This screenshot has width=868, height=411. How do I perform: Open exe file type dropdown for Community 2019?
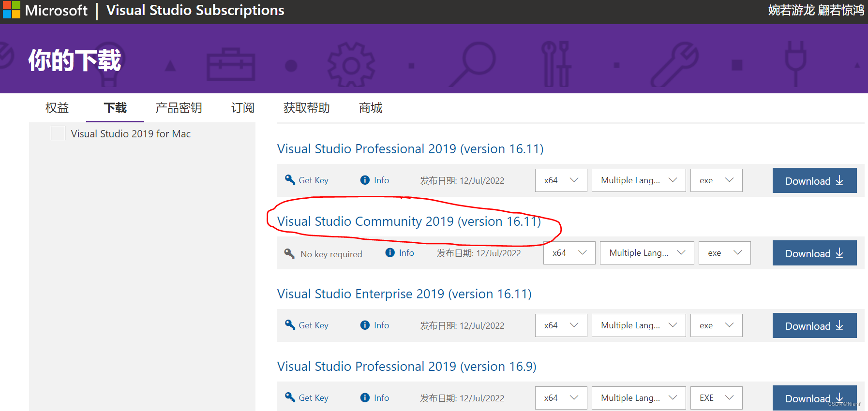[x=725, y=253]
